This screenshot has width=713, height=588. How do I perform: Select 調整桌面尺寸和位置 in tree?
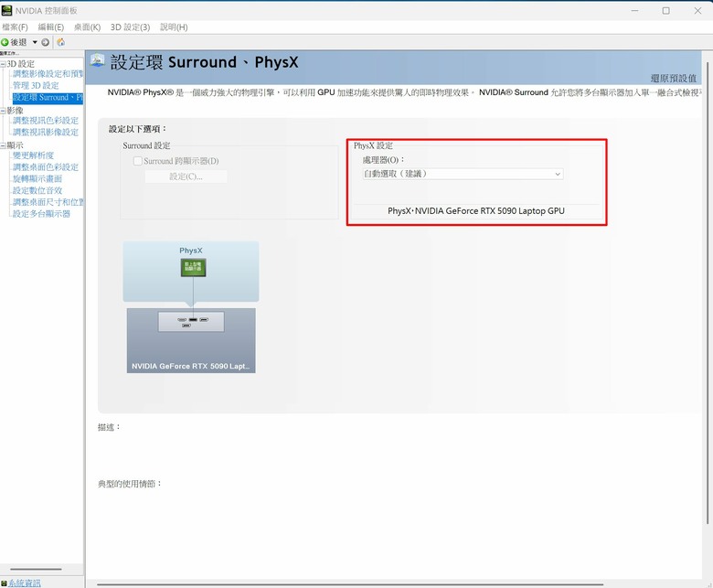(48, 202)
